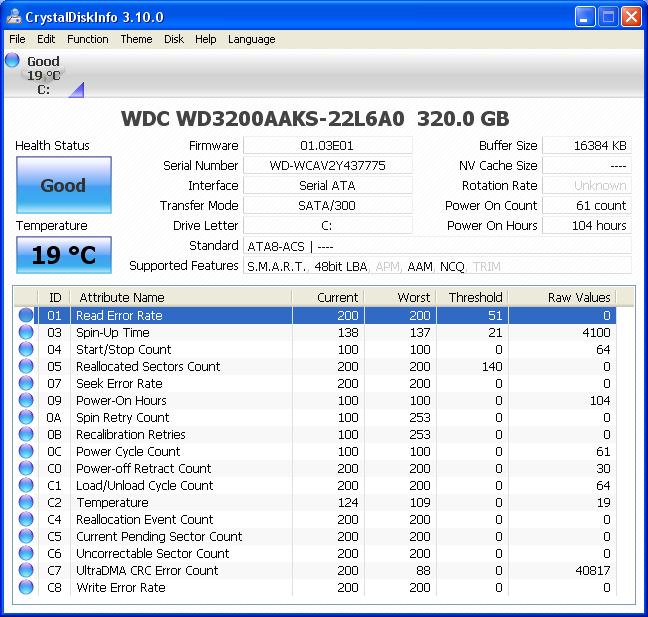Image resolution: width=648 pixels, height=617 pixels.
Task: Click the Power On Count 61 count field
Action: pos(587,205)
